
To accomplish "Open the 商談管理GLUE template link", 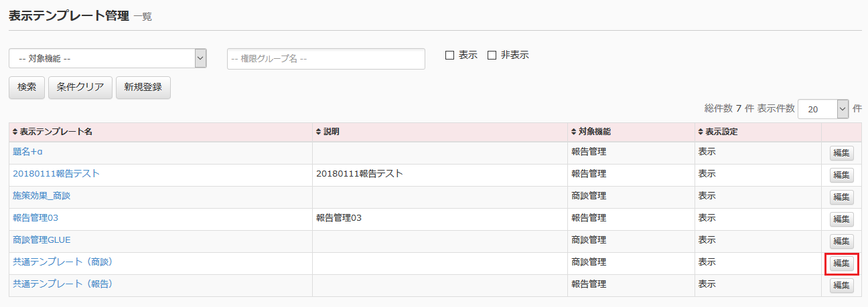I will tap(42, 240).
